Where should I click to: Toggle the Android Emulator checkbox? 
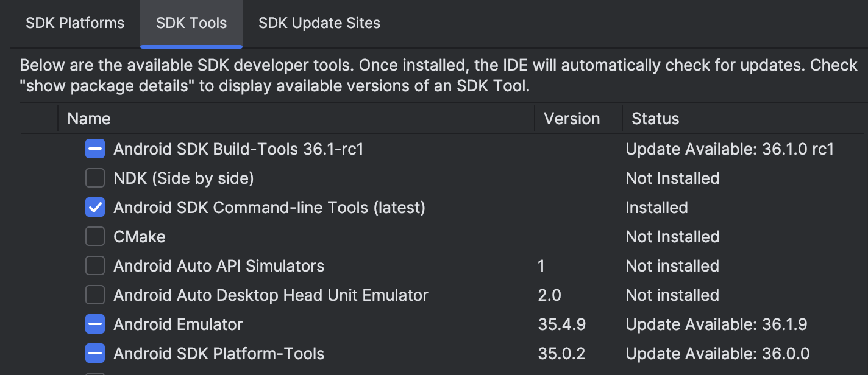click(x=95, y=324)
